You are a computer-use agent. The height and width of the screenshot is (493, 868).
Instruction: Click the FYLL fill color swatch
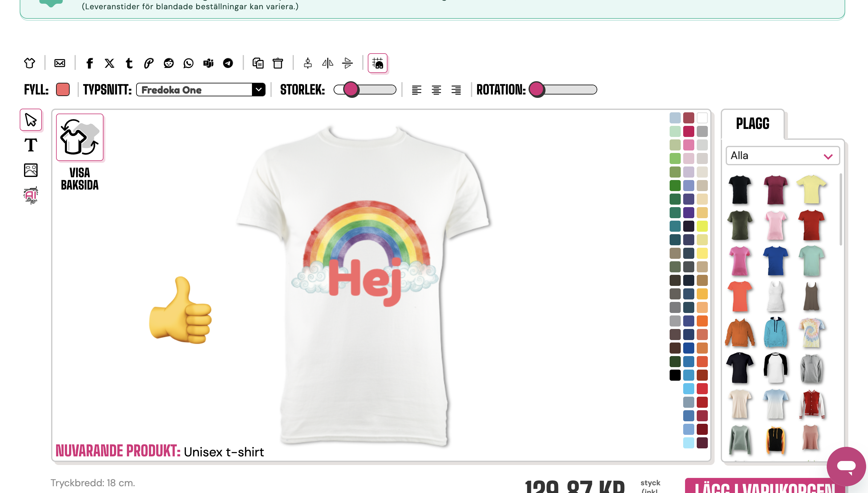pos(63,90)
